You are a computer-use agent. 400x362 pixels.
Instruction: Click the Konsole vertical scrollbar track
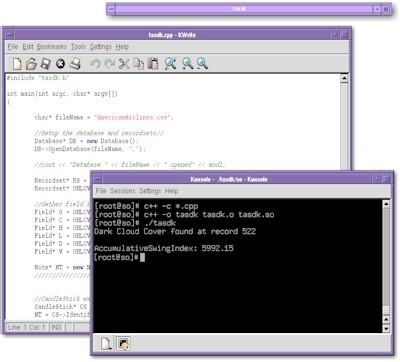(x=386, y=262)
